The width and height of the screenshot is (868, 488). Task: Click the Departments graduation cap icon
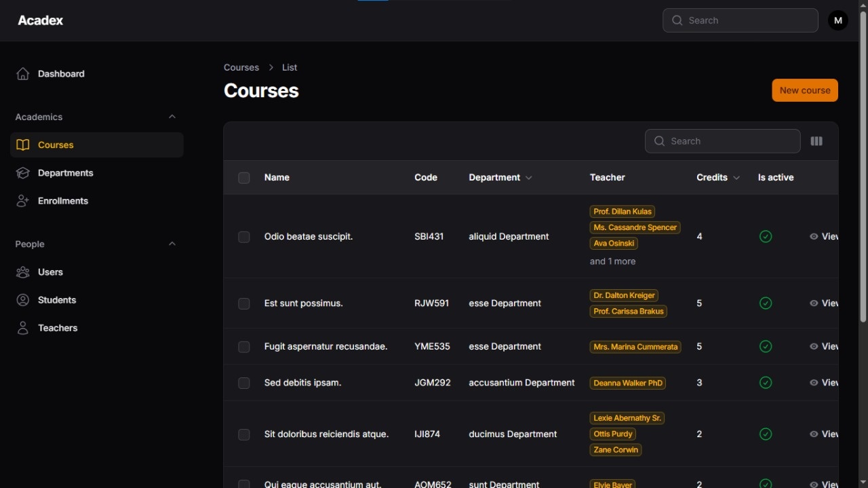point(23,173)
